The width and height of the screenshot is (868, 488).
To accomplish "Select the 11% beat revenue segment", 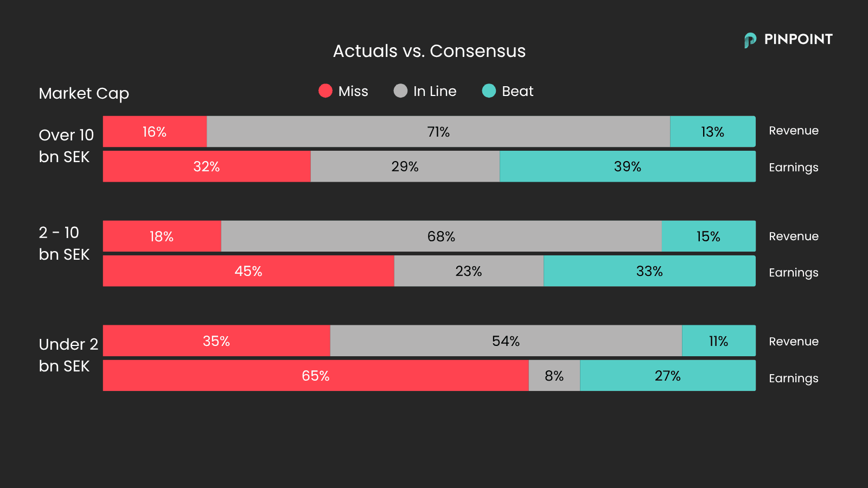I will 719,341.
